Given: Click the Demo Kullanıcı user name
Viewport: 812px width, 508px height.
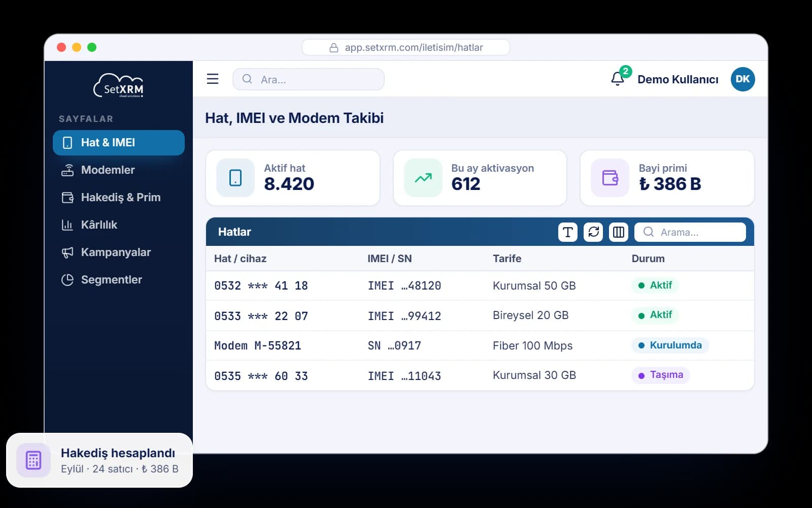Looking at the screenshot, I should [678, 79].
